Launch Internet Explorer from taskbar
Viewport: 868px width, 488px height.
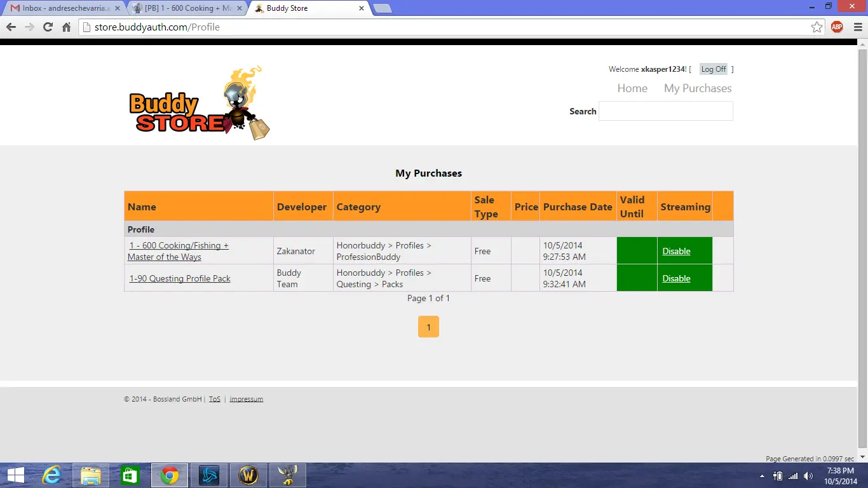point(51,475)
